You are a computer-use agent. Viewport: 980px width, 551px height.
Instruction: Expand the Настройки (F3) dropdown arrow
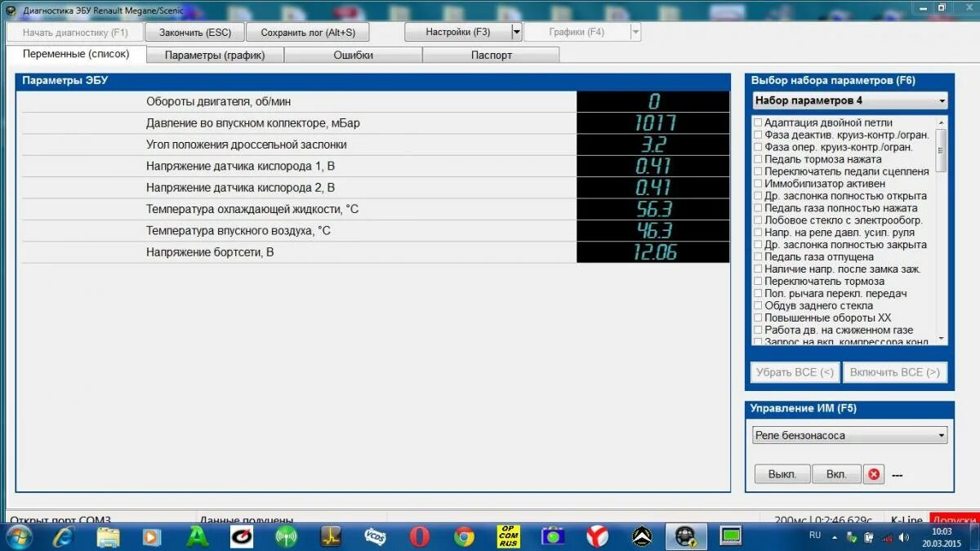click(516, 32)
